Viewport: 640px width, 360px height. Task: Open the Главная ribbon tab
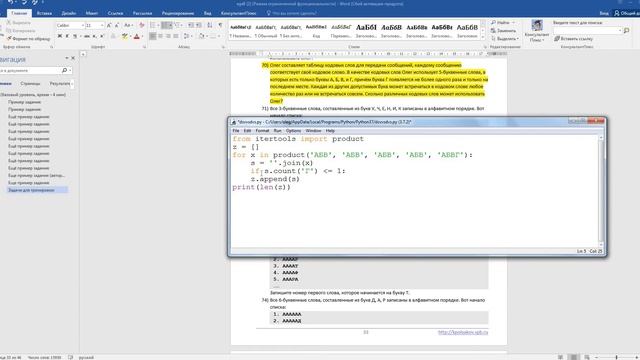19,13
